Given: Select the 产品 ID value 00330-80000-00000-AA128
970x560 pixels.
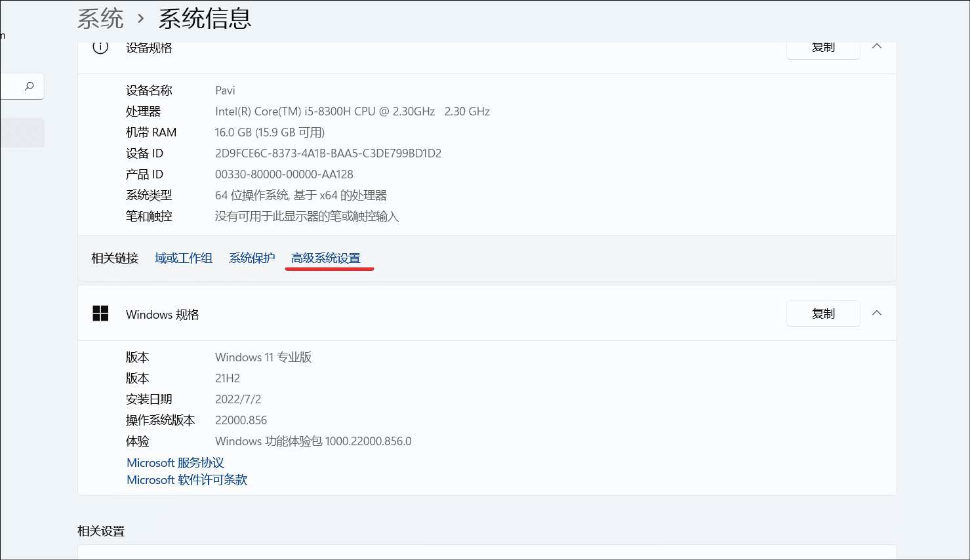Looking at the screenshot, I should (x=284, y=174).
